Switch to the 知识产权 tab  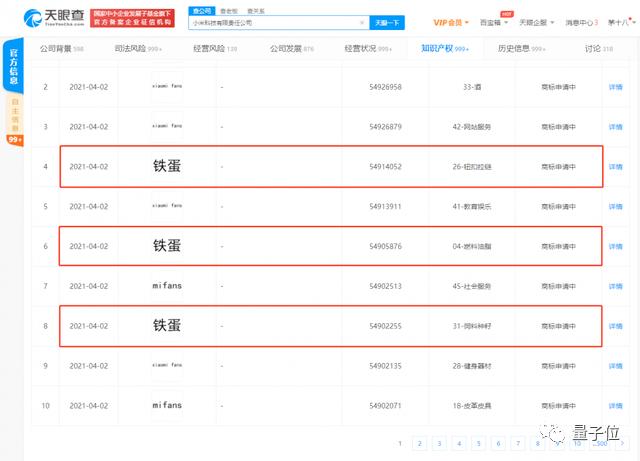(445, 49)
